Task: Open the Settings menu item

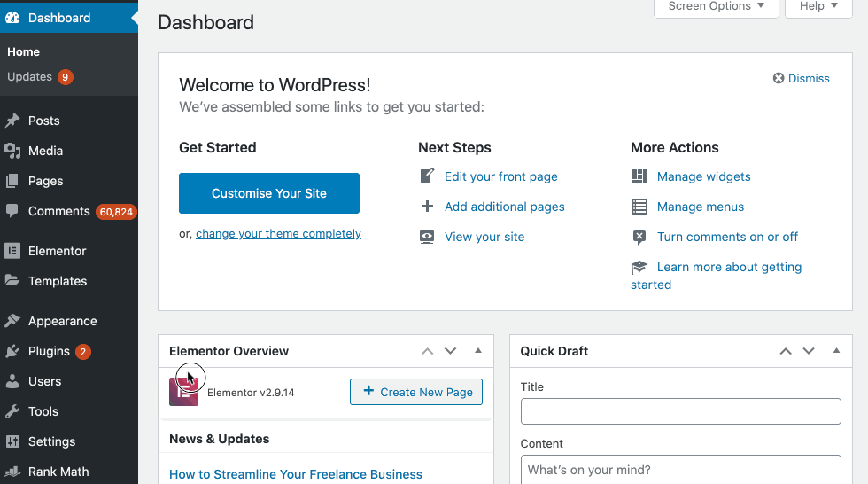Action: pyautogui.click(x=51, y=441)
